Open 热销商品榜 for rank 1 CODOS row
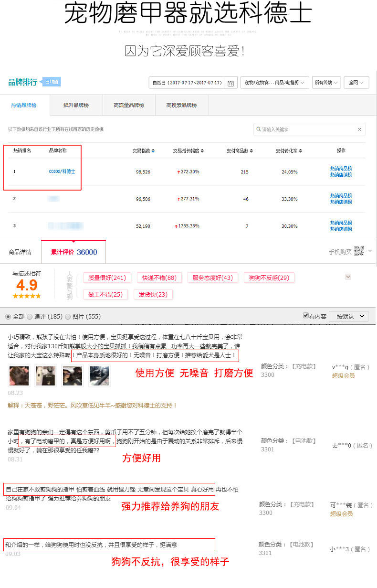This screenshot has width=377, height=588. (x=341, y=169)
